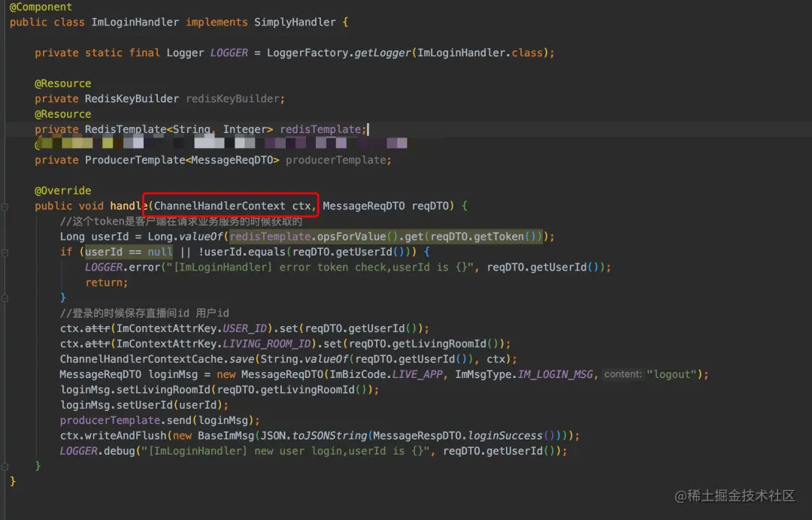Click the "error token check" string literal
Viewport: 812px width, 520px height.
pyautogui.click(x=320, y=267)
